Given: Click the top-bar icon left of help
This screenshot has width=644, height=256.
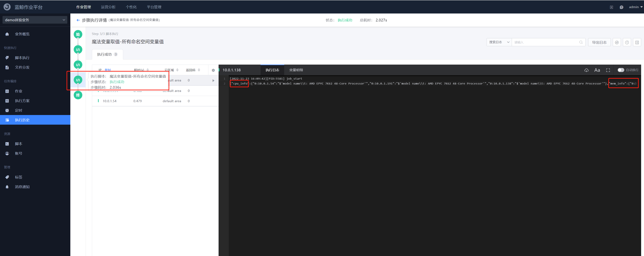Looking at the screenshot, I should point(611,7).
